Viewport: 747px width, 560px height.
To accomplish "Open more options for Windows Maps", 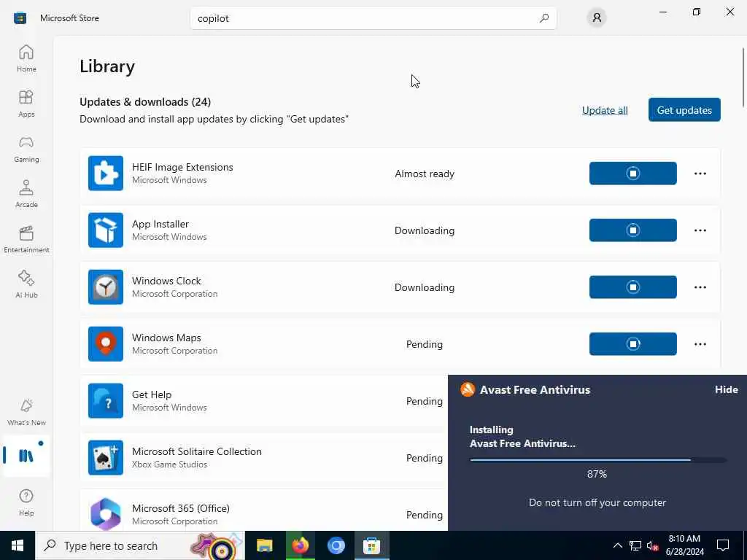I will pyautogui.click(x=700, y=344).
